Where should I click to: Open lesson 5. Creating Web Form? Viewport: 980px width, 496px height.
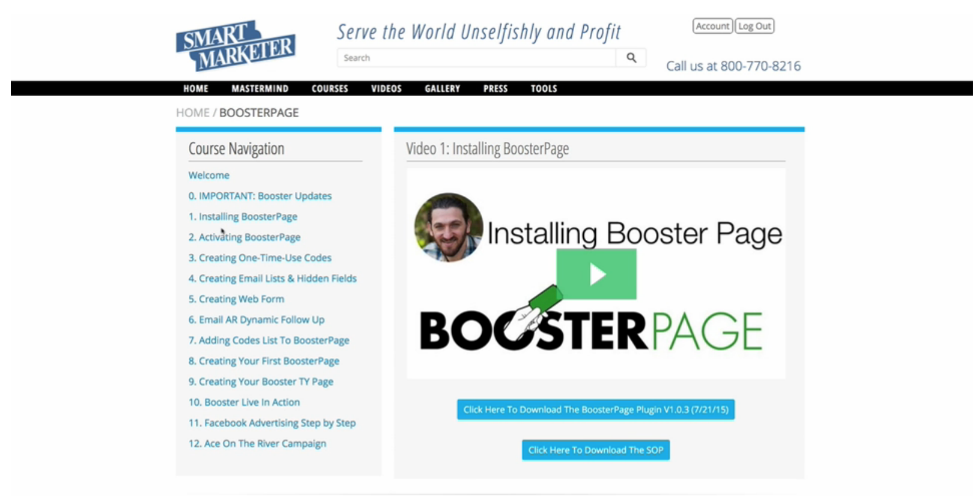click(236, 299)
